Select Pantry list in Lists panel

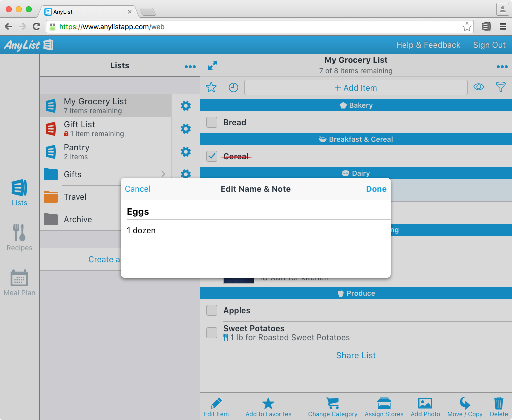[106, 152]
